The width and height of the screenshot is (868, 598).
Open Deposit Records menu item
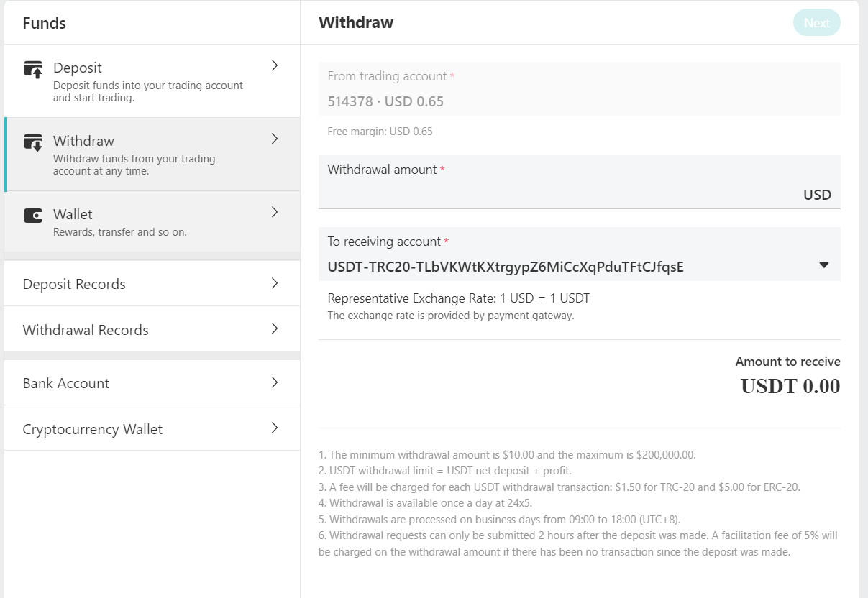tap(152, 283)
